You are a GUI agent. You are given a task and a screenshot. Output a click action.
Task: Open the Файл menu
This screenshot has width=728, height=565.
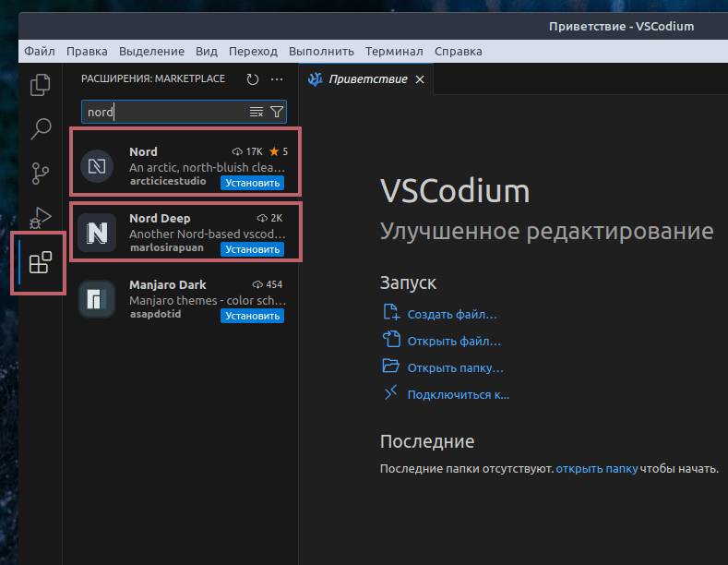click(40, 52)
